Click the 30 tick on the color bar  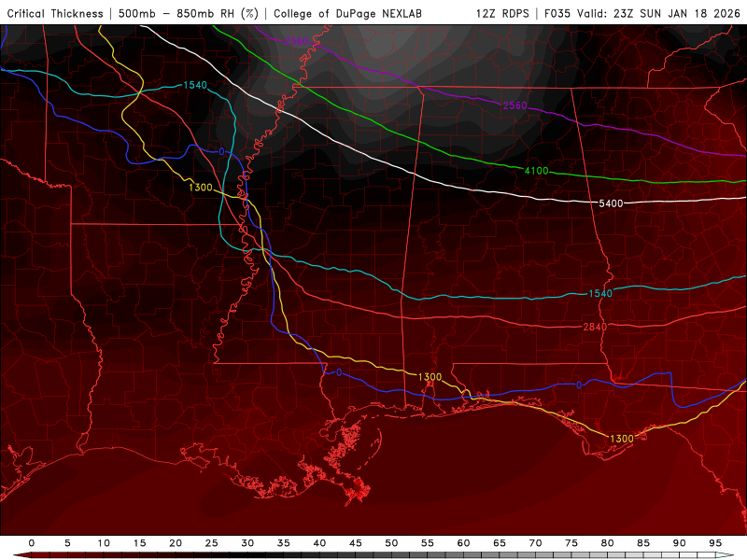pyautogui.click(x=247, y=543)
